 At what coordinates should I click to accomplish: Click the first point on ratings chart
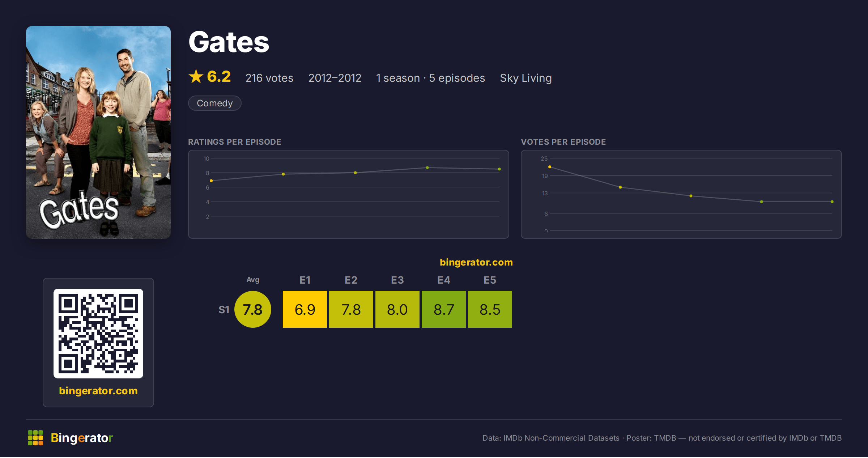point(211,181)
